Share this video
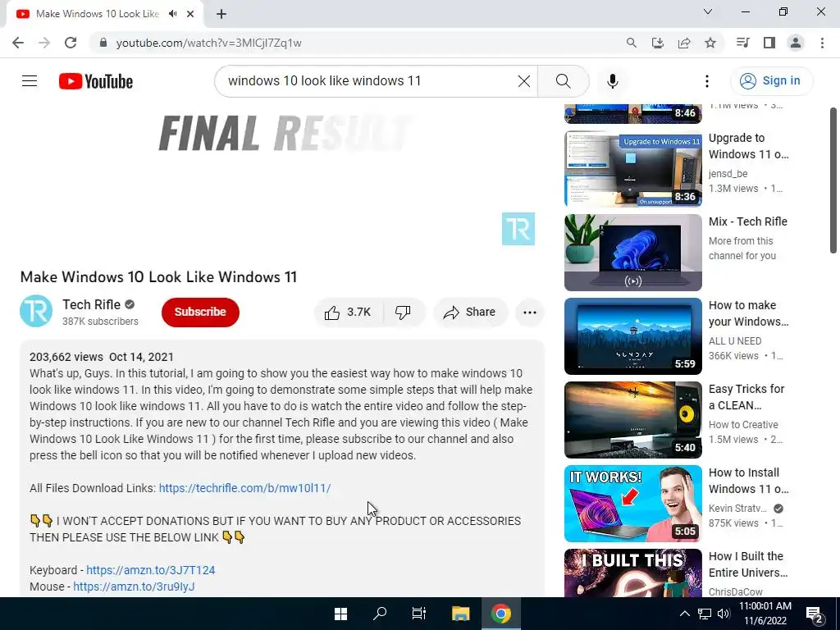The image size is (840, 630). click(470, 313)
